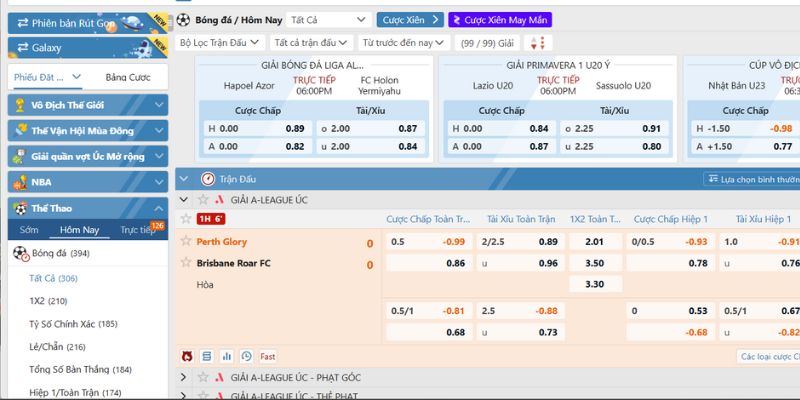Select the 2.01 odds for Perth Glory 1X2
The image size is (800, 400).
coord(594,241)
